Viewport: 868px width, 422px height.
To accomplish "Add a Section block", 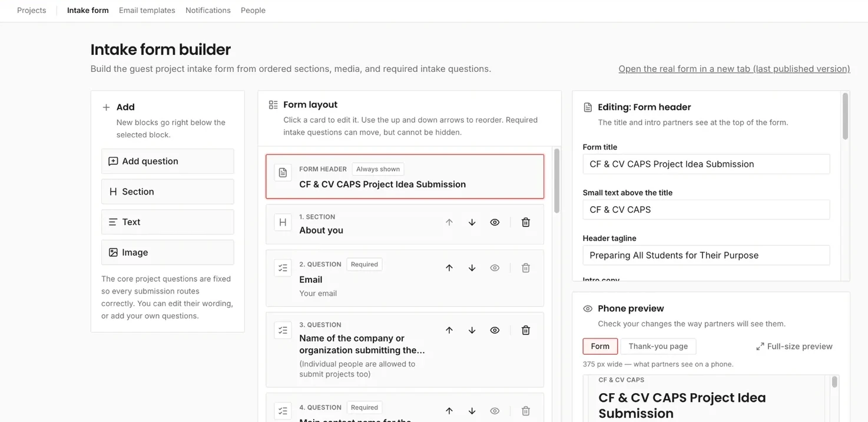I will pyautogui.click(x=168, y=192).
